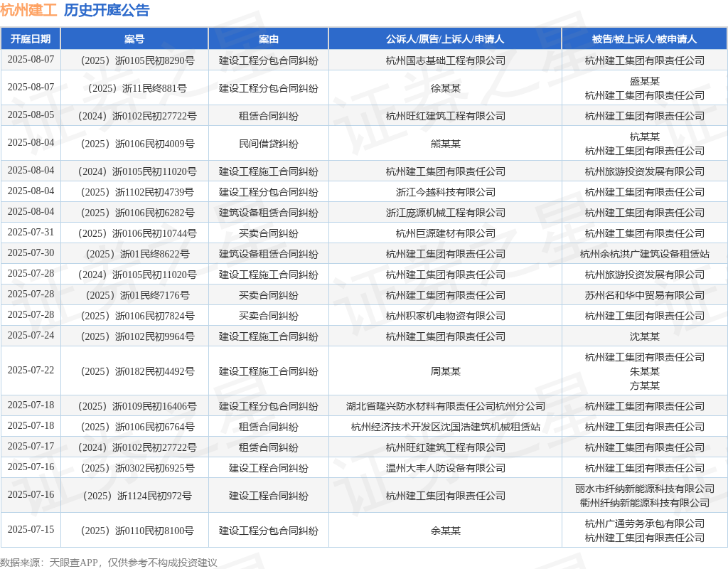Click plaintiff 杭州巨源建材有限公司
The image size is (728, 569).
coord(445,233)
